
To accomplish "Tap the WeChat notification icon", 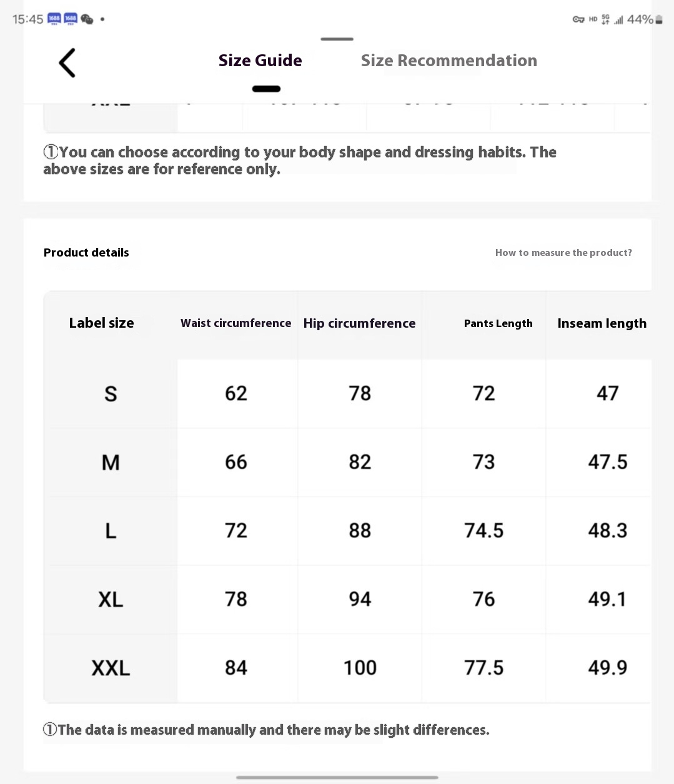I will (87, 19).
